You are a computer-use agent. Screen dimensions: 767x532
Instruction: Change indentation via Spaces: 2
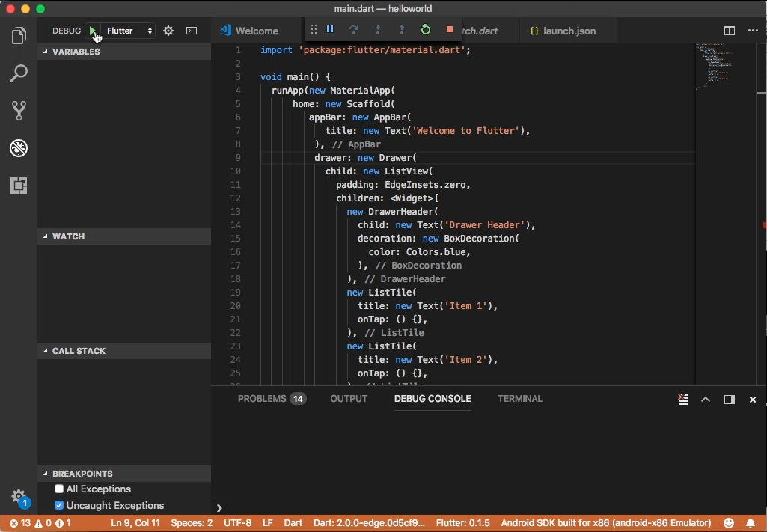192,523
